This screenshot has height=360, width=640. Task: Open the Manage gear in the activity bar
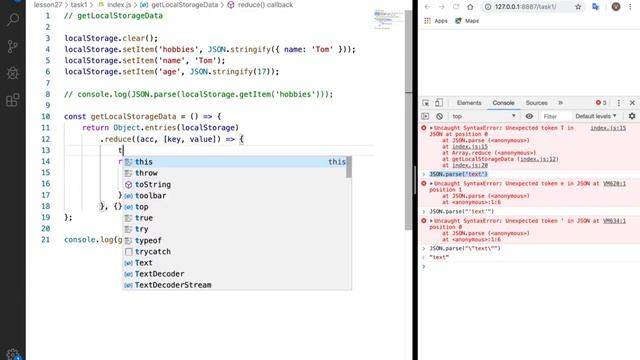tap(13, 354)
